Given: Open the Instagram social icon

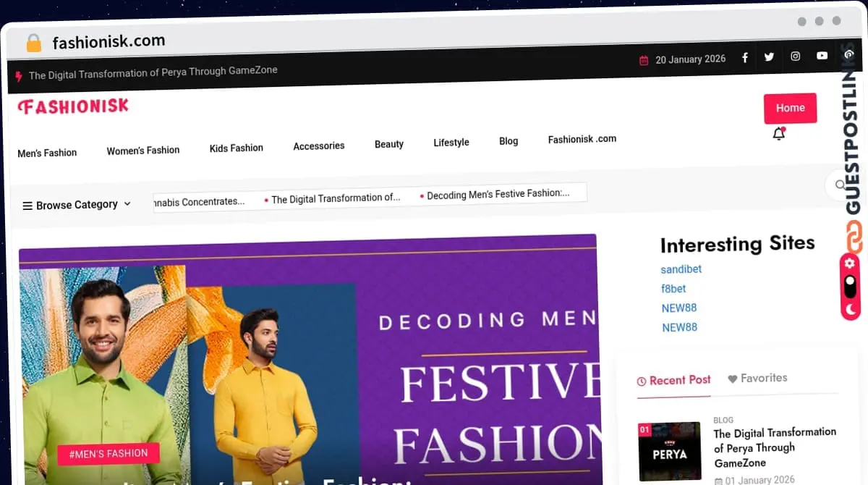Looking at the screenshot, I should [796, 56].
